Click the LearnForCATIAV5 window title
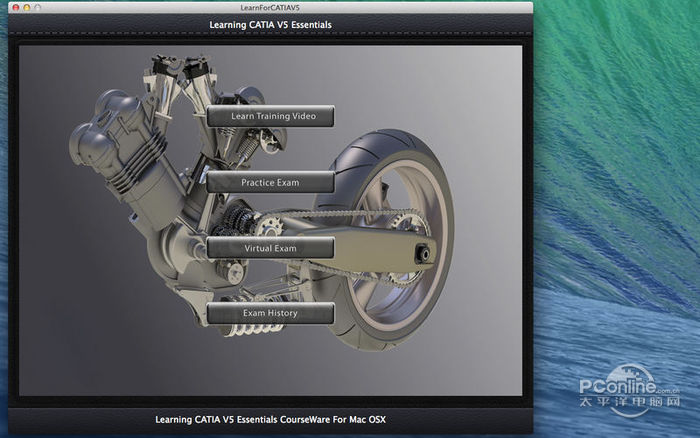The width and height of the screenshot is (700, 438). click(270, 8)
